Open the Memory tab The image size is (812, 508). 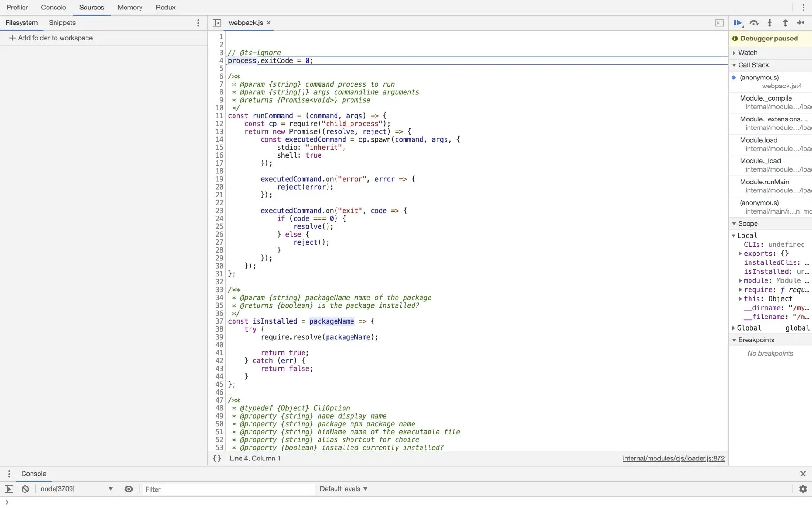[x=130, y=8]
